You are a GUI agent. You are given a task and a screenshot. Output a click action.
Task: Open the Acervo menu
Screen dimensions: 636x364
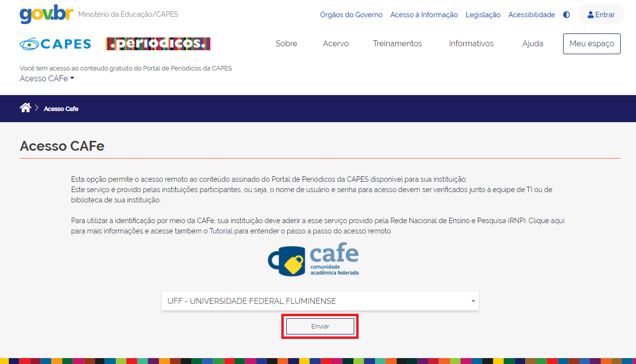[x=335, y=43]
